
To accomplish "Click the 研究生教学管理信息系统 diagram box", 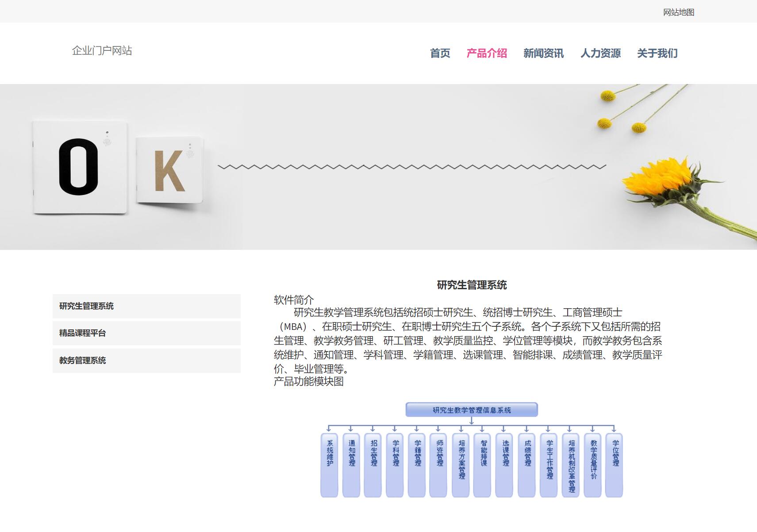I will click(x=472, y=410).
